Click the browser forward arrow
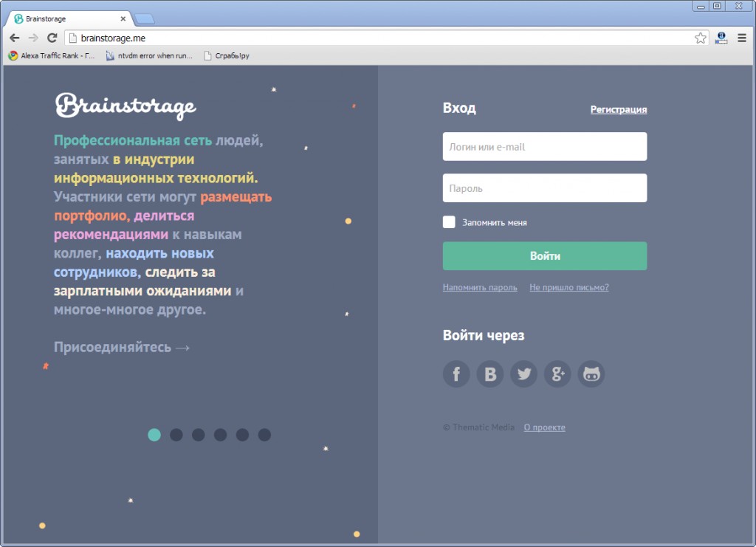 tap(33, 38)
